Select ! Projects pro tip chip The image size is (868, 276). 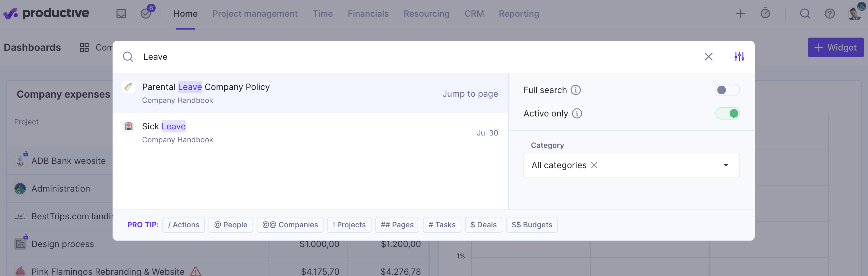[349, 225]
